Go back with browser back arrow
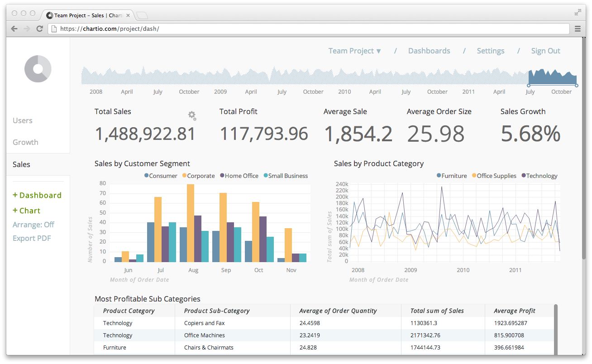This screenshot has width=592, height=364. [14, 29]
